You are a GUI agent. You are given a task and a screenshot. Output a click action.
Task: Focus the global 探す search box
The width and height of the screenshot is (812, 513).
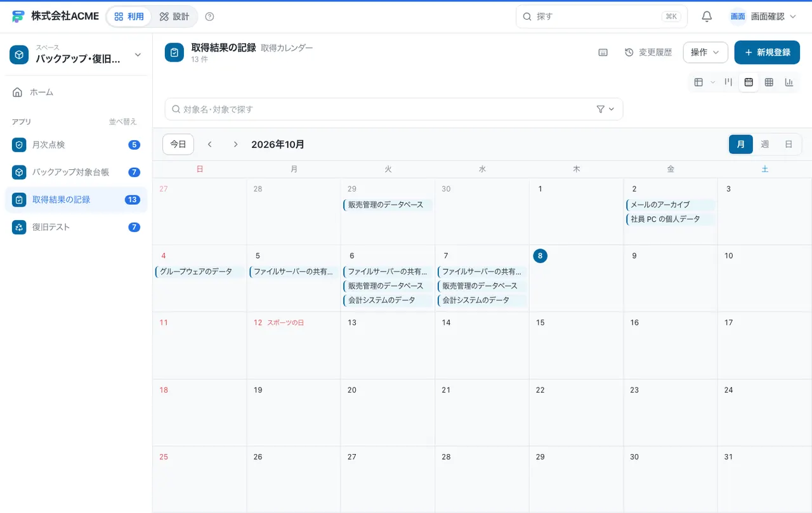[601, 16]
